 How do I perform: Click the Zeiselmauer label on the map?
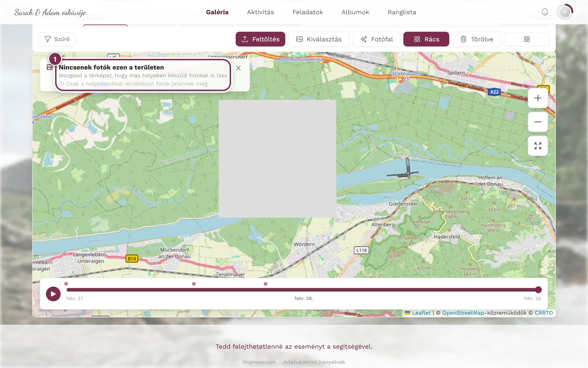(x=230, y=274)
